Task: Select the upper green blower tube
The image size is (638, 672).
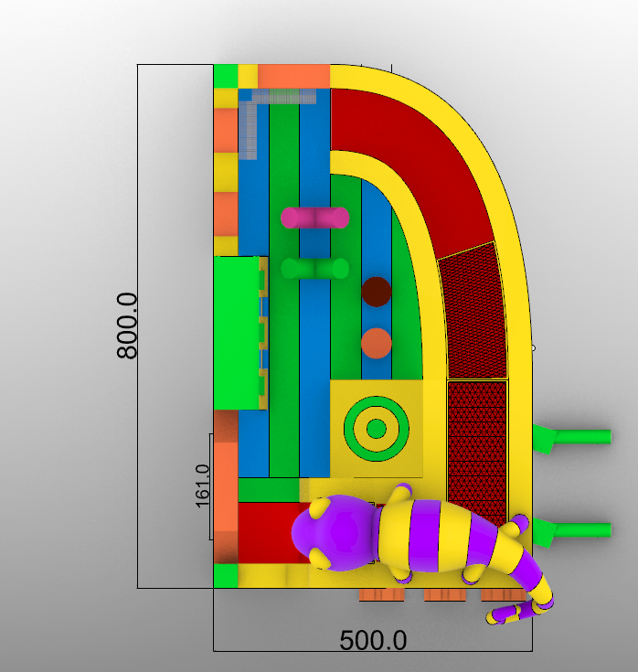Action: coord(572,439)
